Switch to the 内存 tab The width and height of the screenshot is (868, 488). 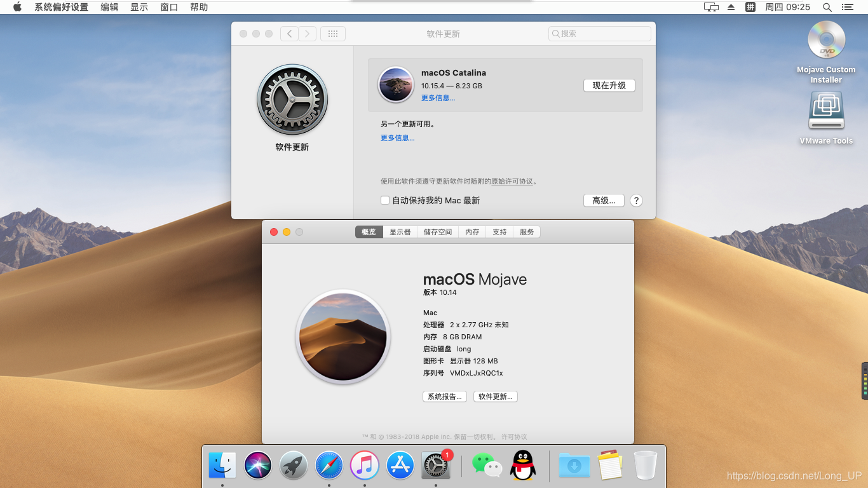pos(472,232)
